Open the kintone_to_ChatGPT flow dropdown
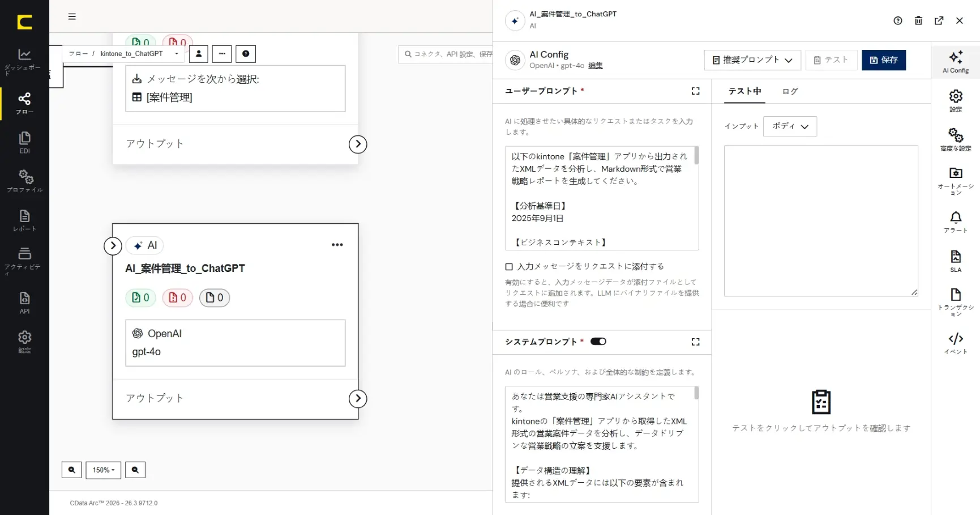This screenshot has height=515, width=980. pyautogui.click(x=139, y=54)
